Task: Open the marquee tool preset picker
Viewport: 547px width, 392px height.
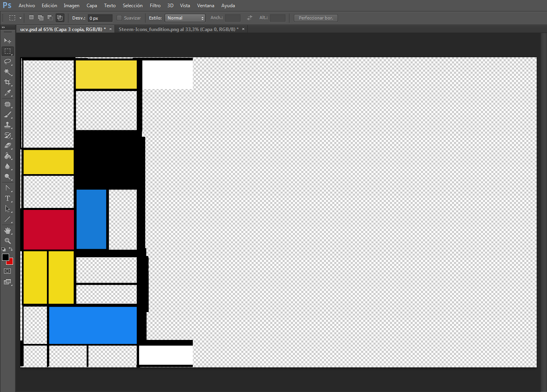Action: pos(20,18)
